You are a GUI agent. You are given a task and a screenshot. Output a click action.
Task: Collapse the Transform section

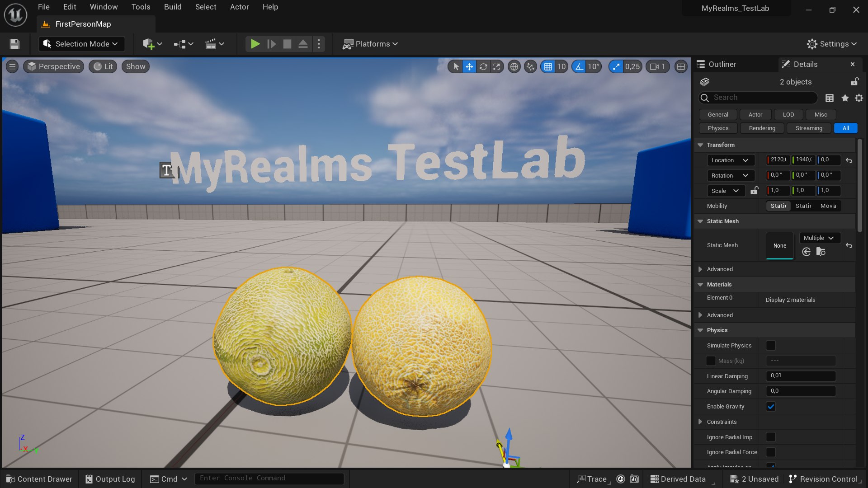click(x=700, y=145)
